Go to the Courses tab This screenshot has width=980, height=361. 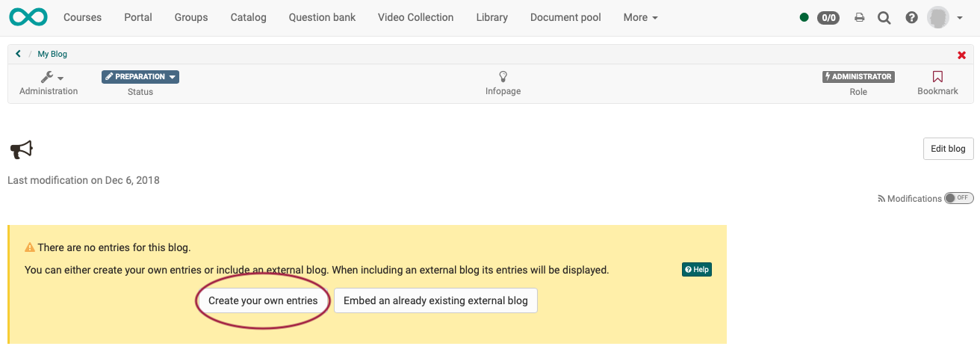coord(82,17)
